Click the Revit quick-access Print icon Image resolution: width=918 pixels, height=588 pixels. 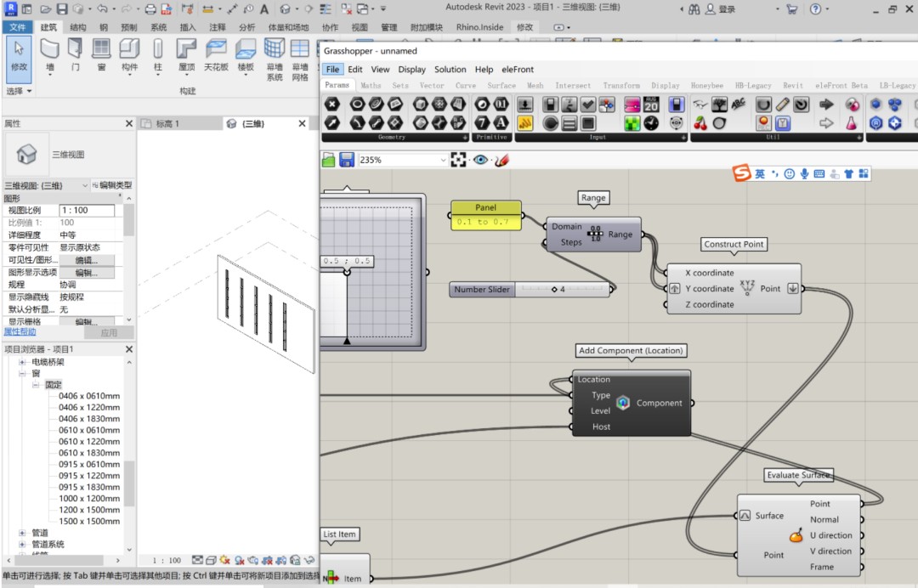150,8
